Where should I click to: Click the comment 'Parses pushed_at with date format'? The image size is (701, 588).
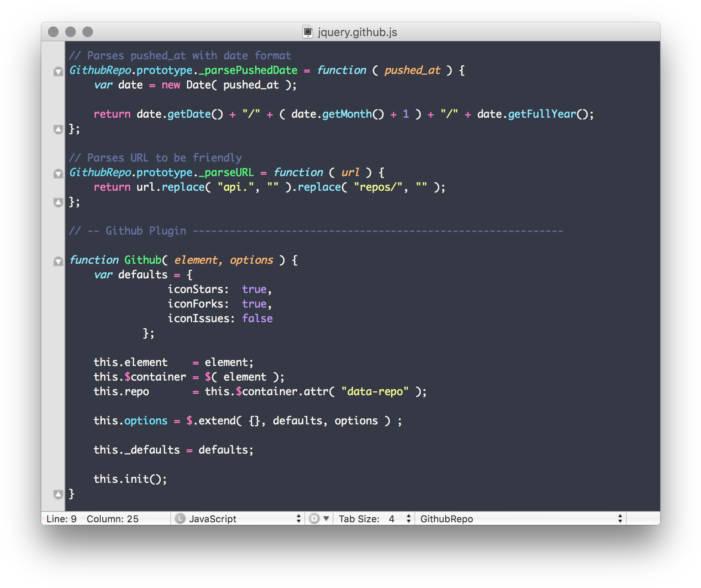click(x=180, y=55)
